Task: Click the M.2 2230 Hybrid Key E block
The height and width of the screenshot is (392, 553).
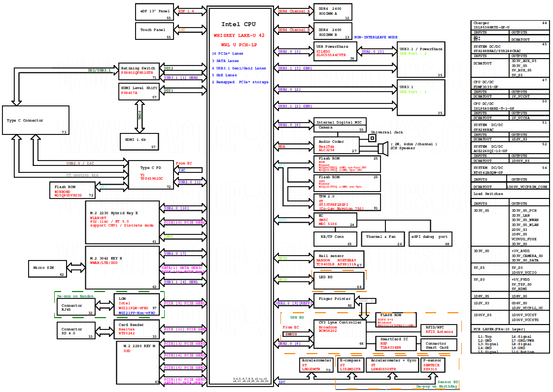Action: click(x=122, y=223)
